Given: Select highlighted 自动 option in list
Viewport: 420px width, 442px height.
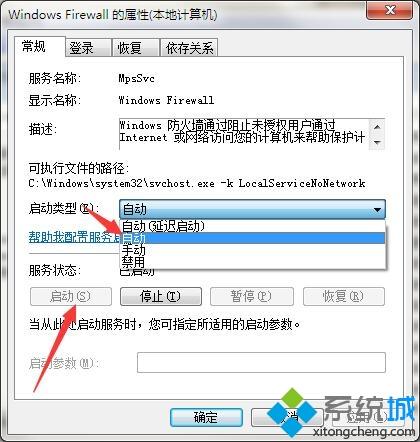Looking at the screenshot, I should [x=252, y=238].
